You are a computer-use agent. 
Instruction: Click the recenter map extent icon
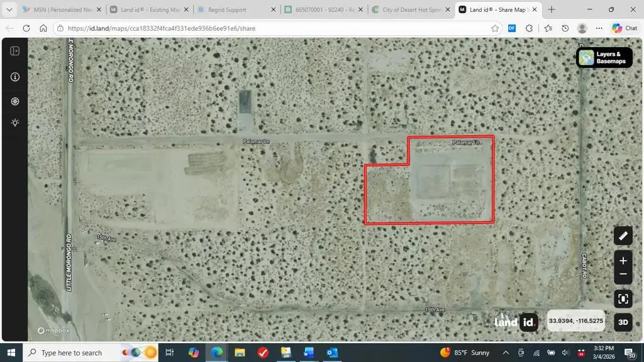coord(623,299)
